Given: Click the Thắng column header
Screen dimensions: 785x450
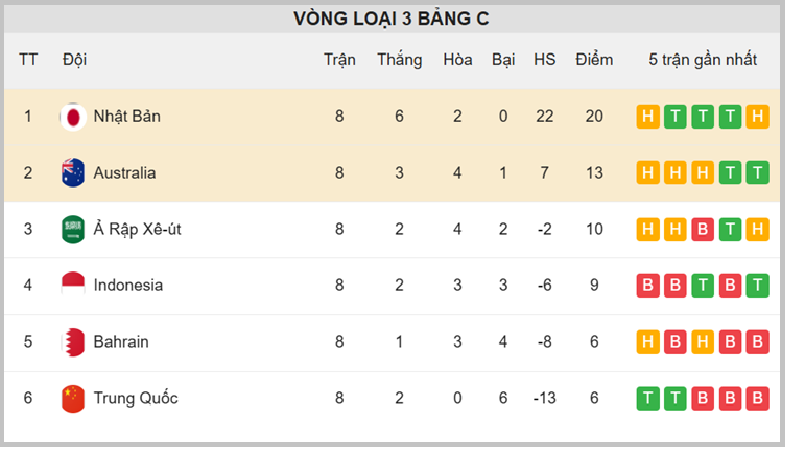Looking at the screenshot, I should tap(400, 60).
